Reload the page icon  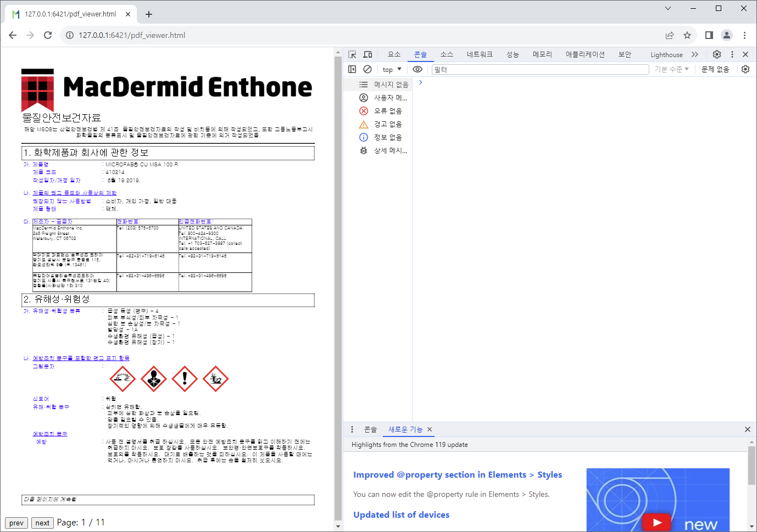pos(48,35)
